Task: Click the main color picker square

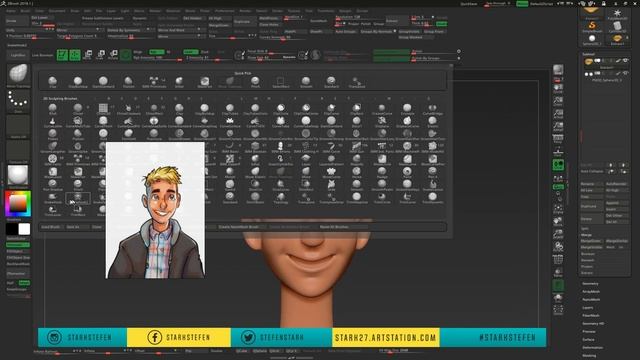Action: tap(18, 204)
